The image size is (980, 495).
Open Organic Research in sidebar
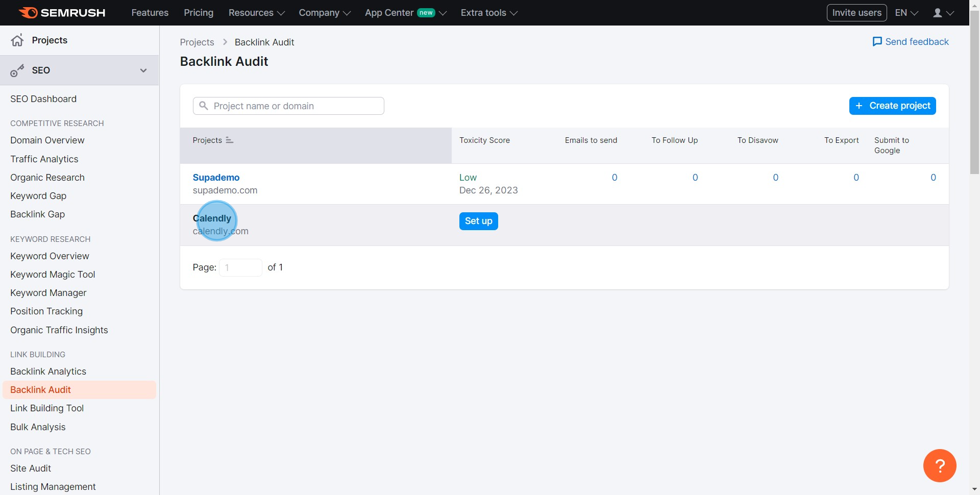[47, 178]
